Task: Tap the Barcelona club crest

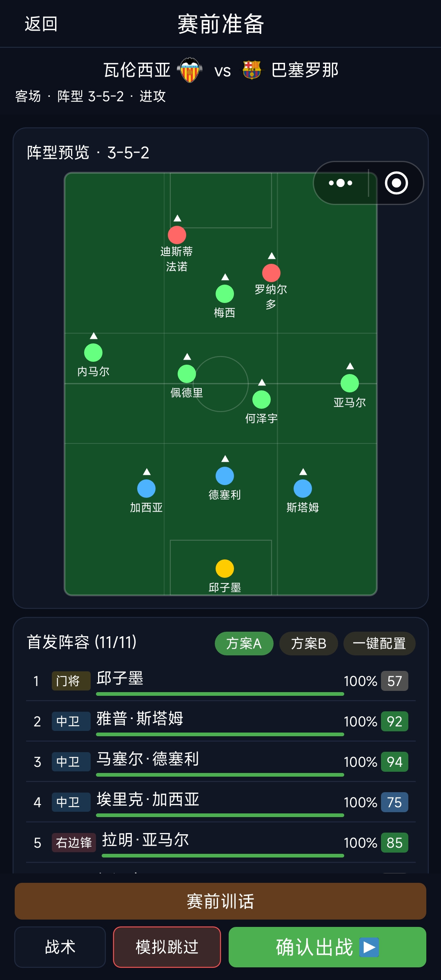Action: click(x=252, y=70)
